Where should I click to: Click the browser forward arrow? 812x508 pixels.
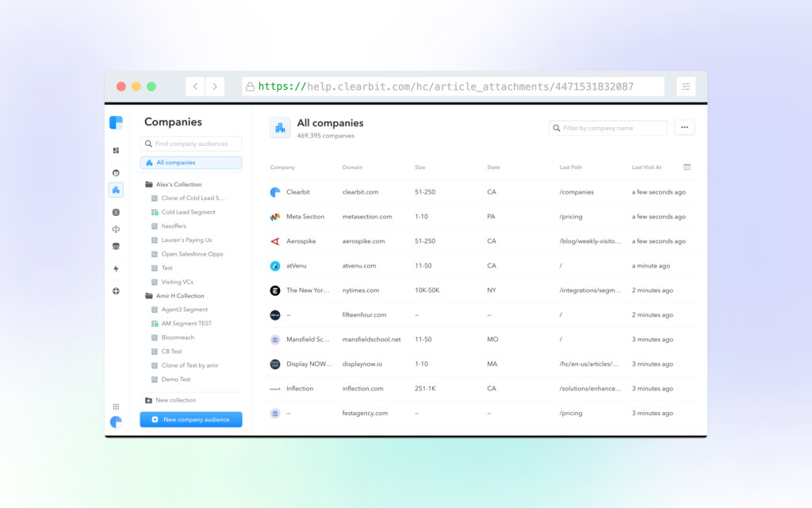[x=215, y=87]
